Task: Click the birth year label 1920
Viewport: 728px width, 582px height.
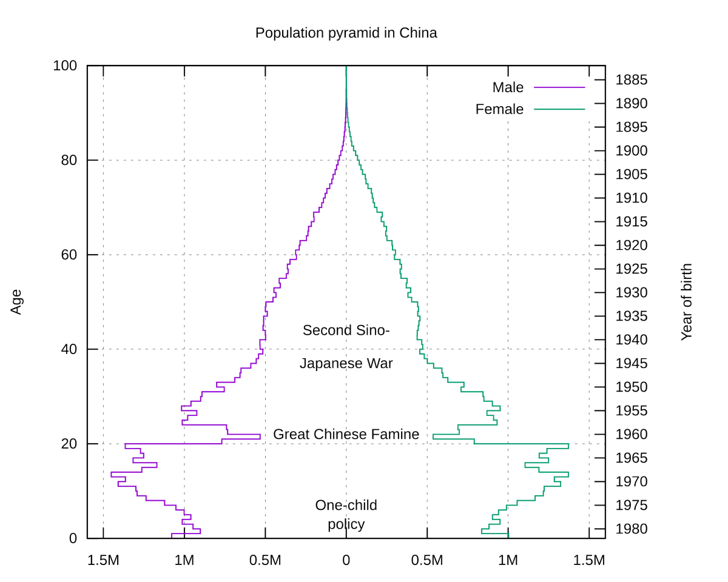Action: click(632, 246)
